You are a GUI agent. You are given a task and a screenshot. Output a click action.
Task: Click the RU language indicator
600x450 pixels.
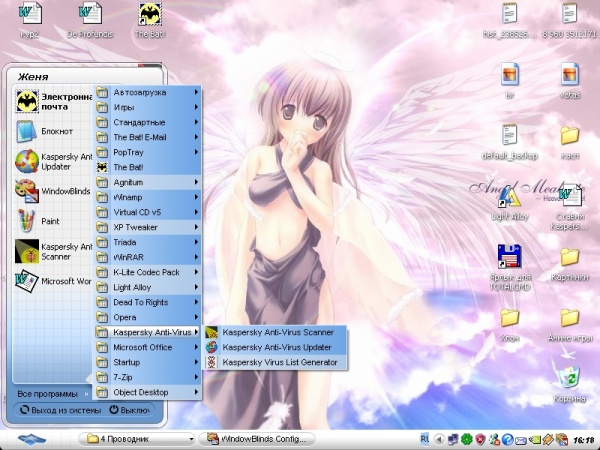tap(425, 439)
